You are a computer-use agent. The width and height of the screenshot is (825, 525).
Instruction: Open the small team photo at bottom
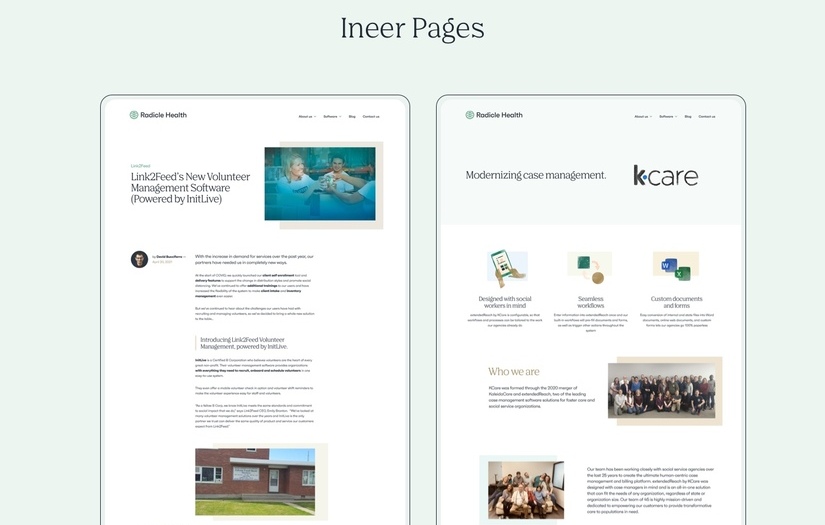[x=526, y=490]
